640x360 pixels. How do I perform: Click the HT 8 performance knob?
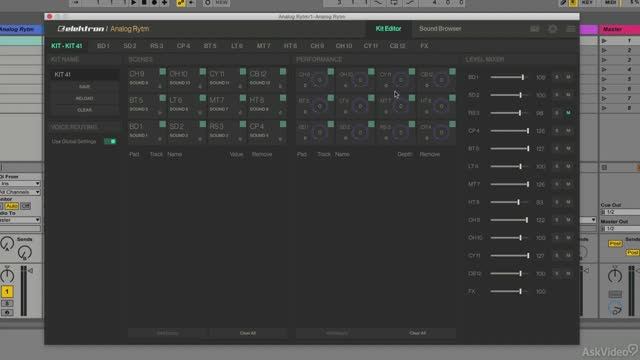point(441,106)
